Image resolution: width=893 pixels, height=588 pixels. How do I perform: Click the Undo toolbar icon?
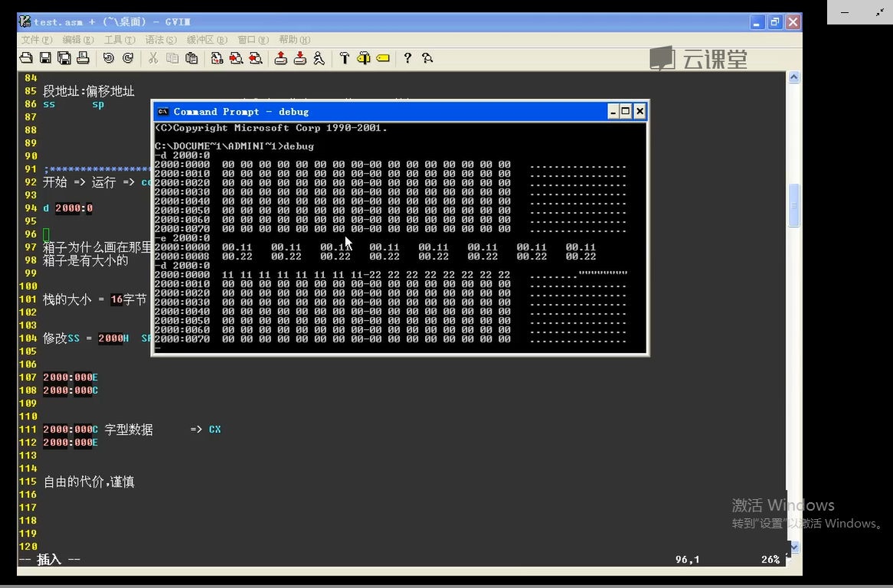(x=108, y=58)
